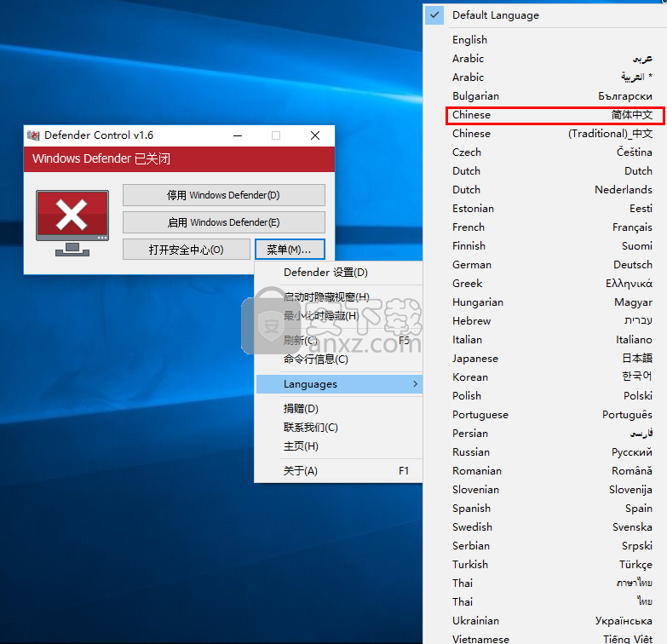Select the refresh (C) F5 menu entry
Image resolution: width=667 pixels, height=644 pixels.
point(339,340)
